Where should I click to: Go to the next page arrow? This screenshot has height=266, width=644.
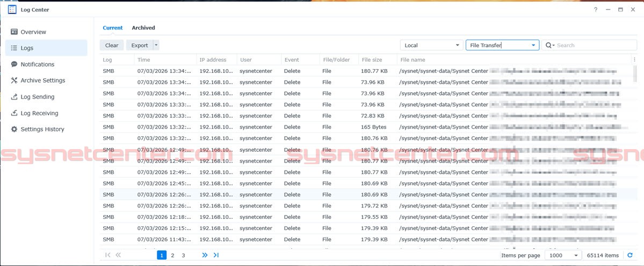[205, 255]
